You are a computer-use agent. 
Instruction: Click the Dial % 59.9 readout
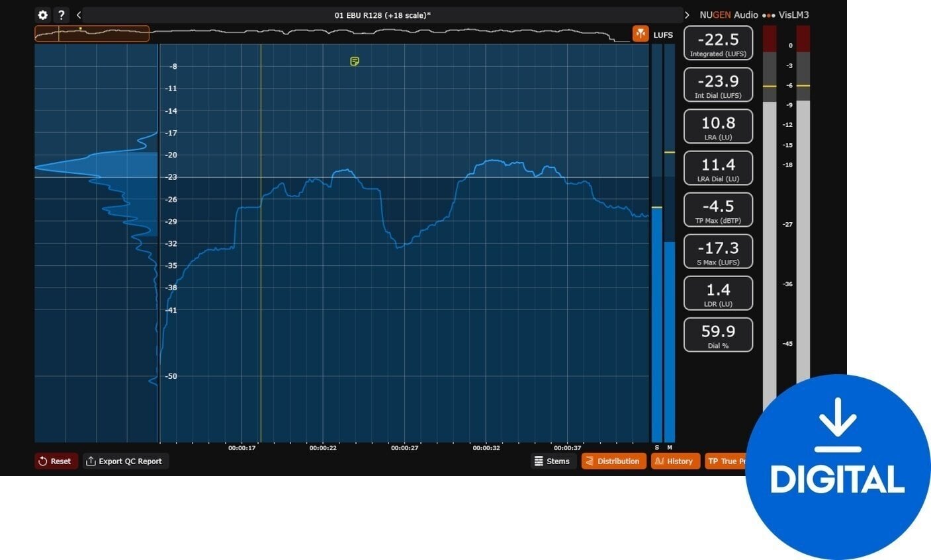click(718, 335)
